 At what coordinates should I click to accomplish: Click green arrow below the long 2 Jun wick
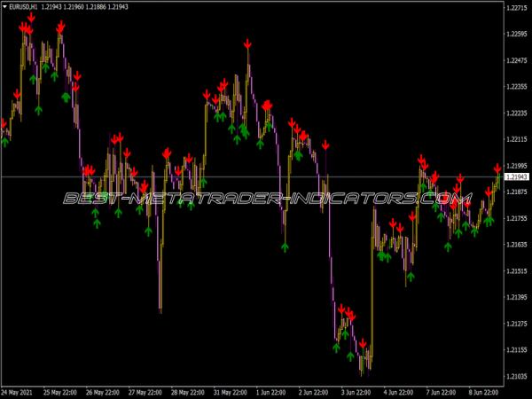[x=285, y=247]
